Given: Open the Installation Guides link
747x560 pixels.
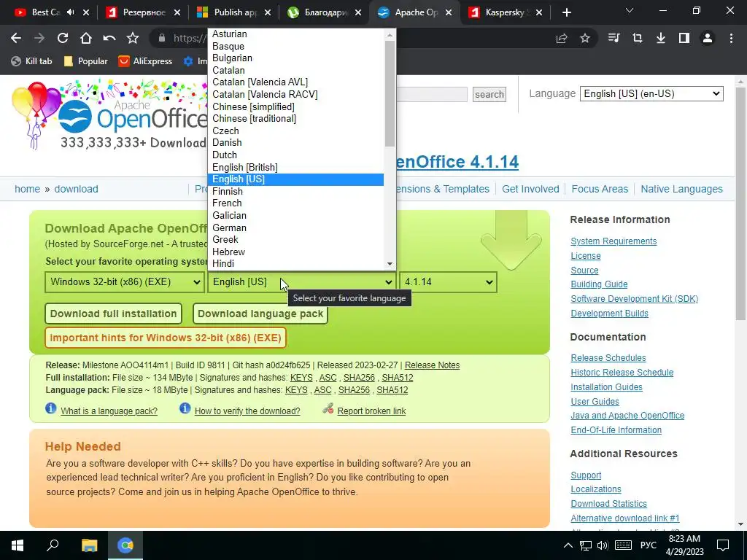Looking at the screenshot, I should tap(606, 387).
